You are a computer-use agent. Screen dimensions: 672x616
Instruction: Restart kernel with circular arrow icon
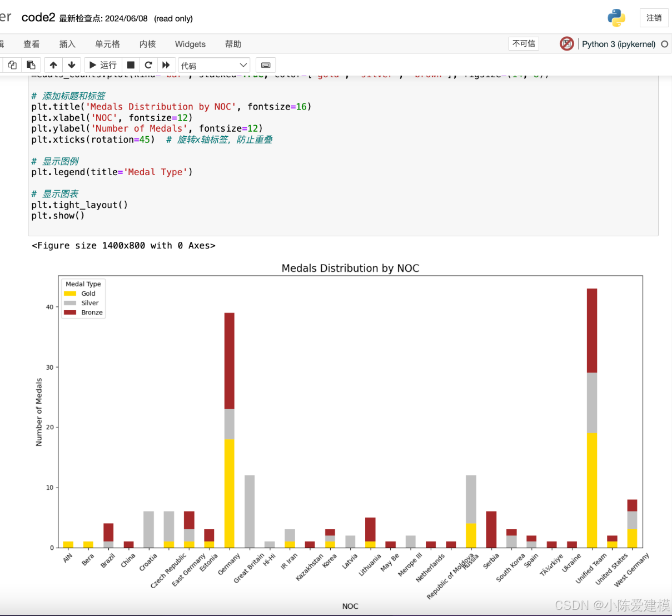pos(148,65)
